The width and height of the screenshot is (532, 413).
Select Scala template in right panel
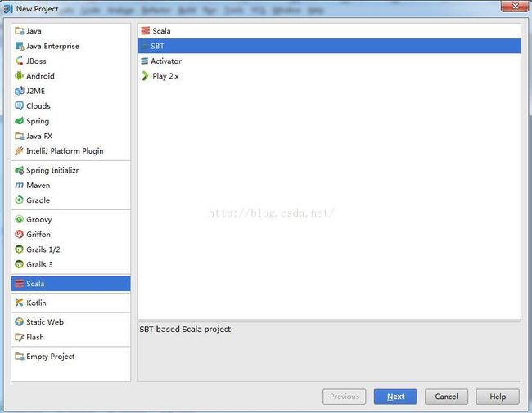point(329,31)
